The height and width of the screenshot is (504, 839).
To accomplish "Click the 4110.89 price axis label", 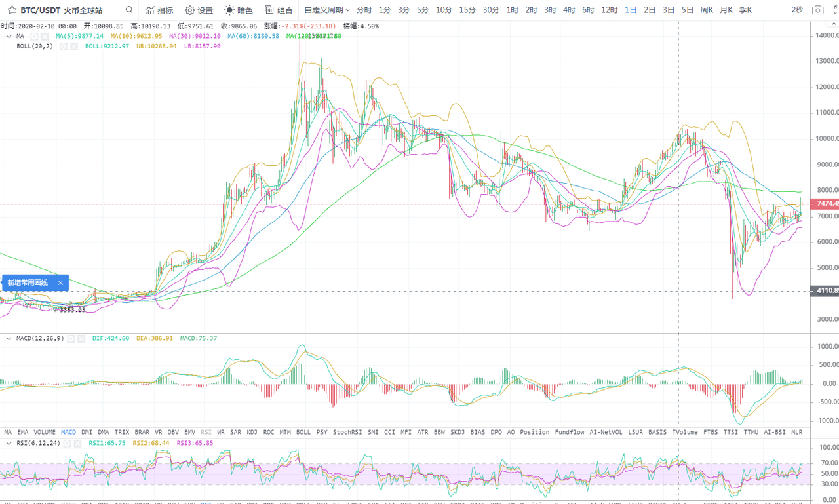I will pyautogui.click(x=826, y=290).
